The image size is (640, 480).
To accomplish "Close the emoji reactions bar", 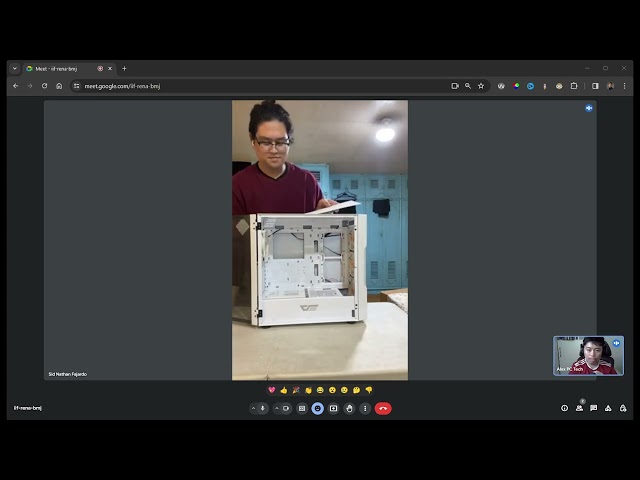I will coord(318,408).
